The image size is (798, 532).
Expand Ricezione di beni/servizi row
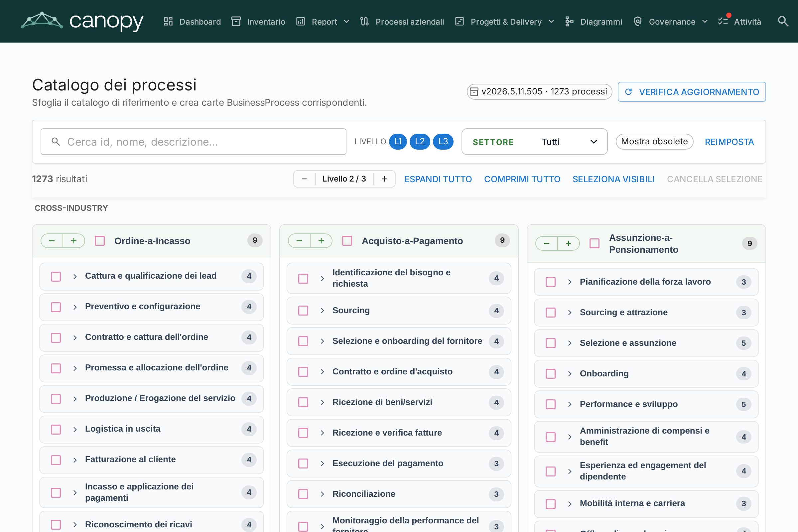click(x=322, y=402)
